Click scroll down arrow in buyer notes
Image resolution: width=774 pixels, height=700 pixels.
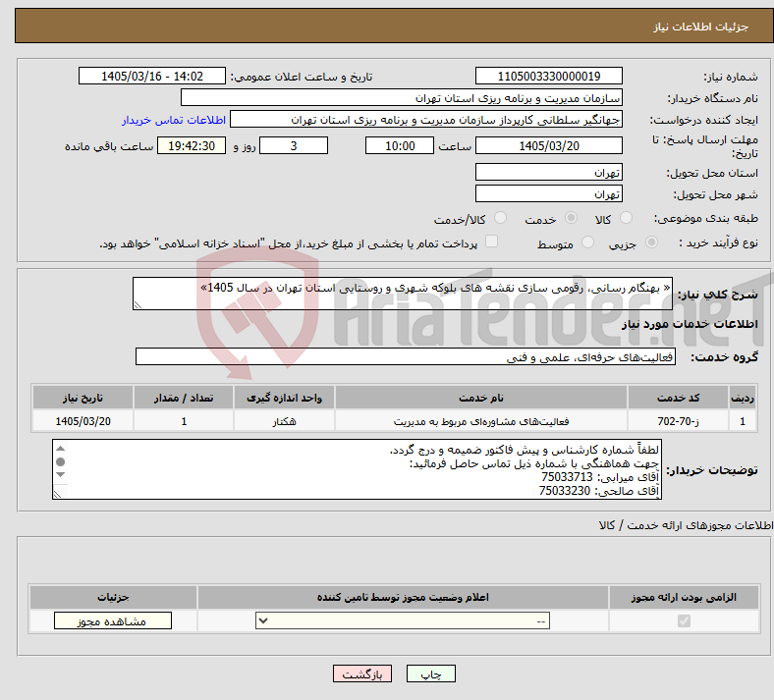[x=60, y=474]
